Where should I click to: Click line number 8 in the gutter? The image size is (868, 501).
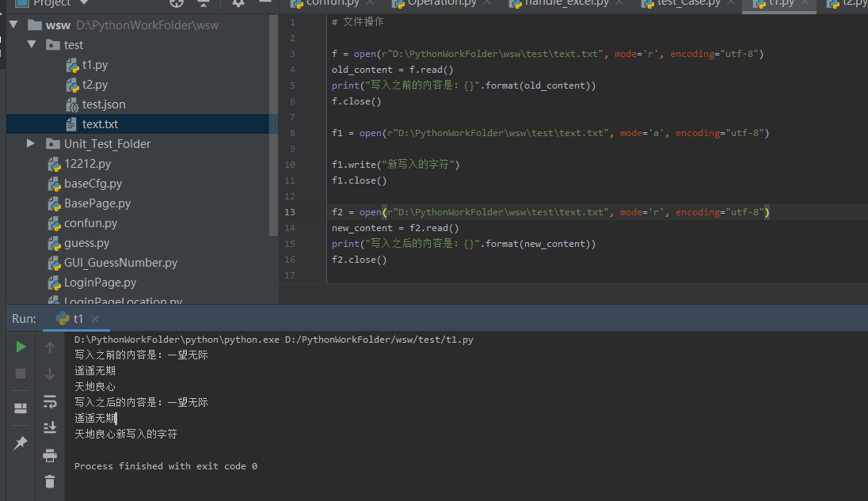(292, 133)
